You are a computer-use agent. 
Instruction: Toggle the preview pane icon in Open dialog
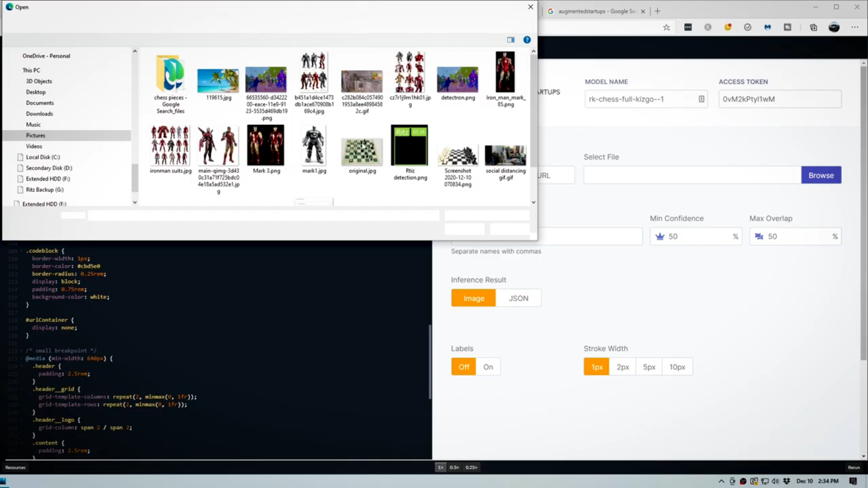tap(511, 40)
